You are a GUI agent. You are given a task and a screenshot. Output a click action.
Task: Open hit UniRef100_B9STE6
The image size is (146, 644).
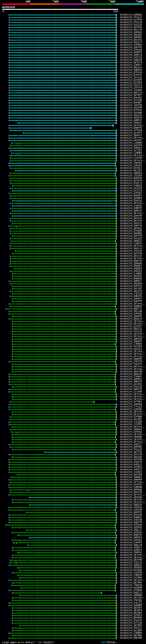click(131, 27)
